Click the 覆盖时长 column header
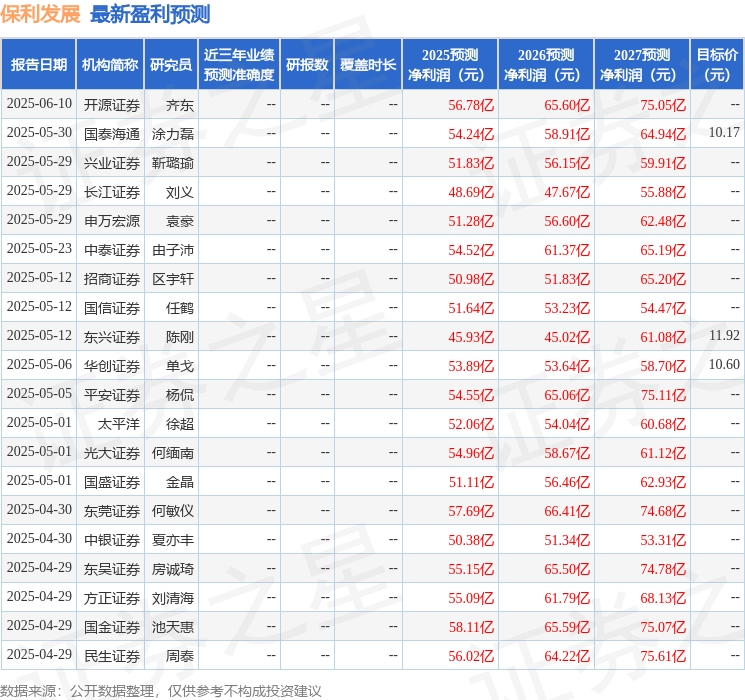This screenshot has height=700, width=745. tap(368, 64)
